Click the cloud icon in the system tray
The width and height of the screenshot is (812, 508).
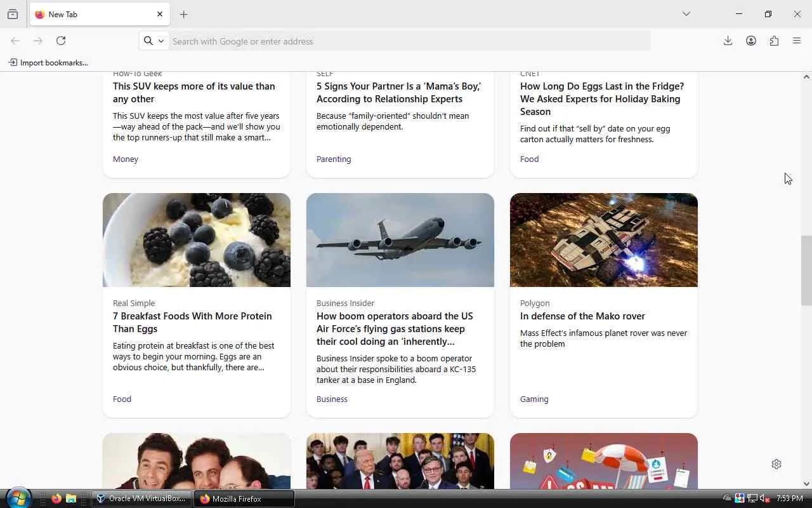coord(727,498)
